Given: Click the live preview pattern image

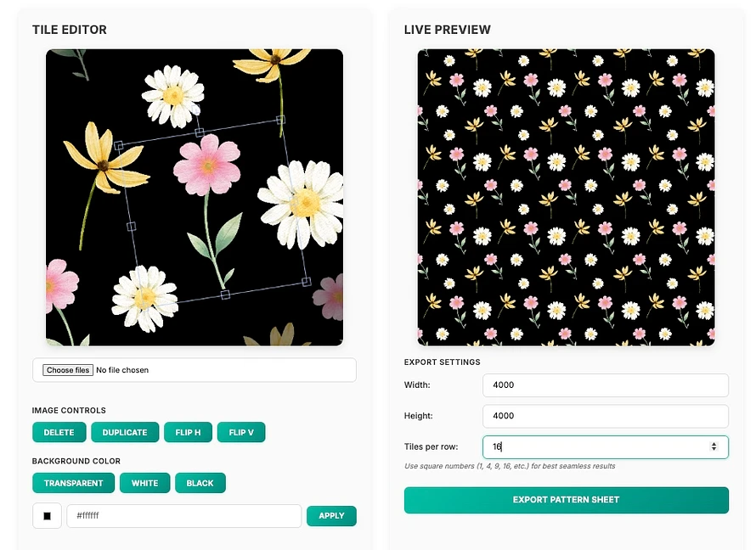Looking at the screenshot, I should coord(566,198).
